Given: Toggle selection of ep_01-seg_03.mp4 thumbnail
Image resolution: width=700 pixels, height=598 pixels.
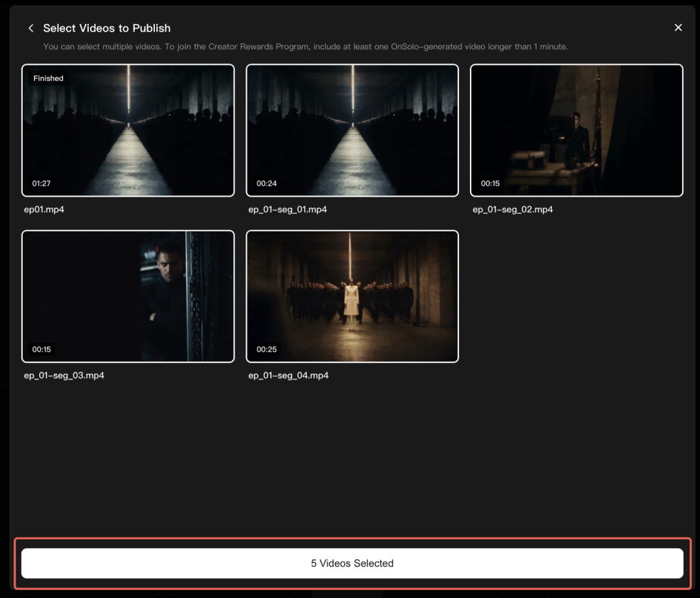Looking at the screenshot, I should (x=128, y=296).
